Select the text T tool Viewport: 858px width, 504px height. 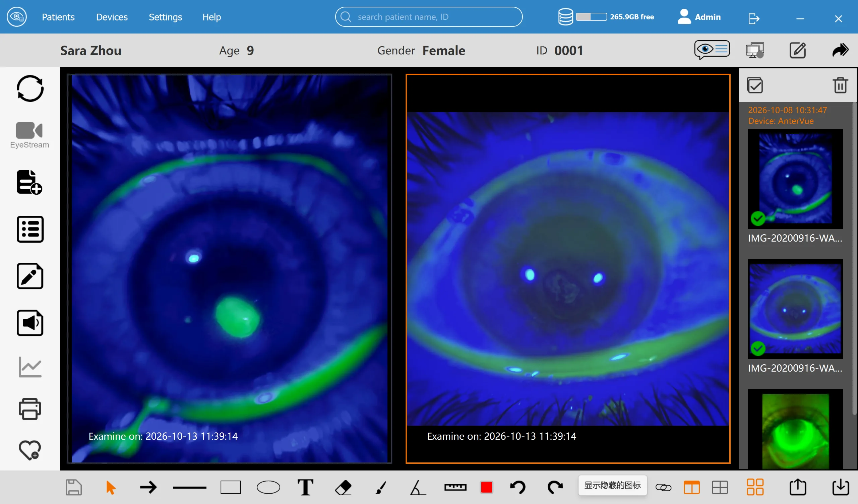pyautogui.click(x=305, y=487)
